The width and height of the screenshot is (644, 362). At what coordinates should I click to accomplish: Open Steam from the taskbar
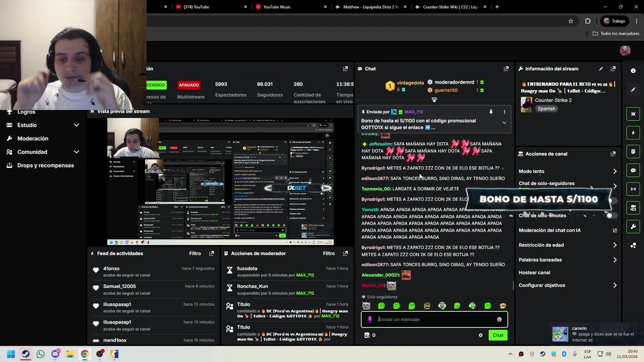[26, 354]
